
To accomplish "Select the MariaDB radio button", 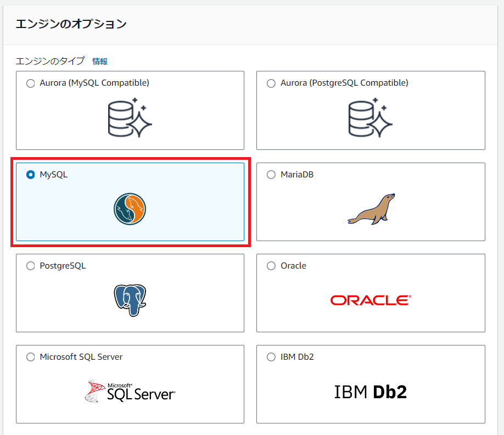I will coord(271,175).
